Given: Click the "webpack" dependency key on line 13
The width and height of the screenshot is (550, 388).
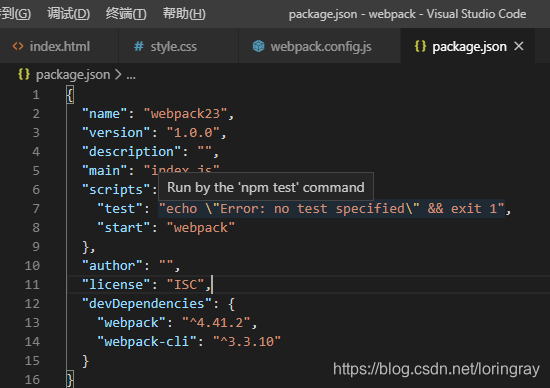Looking at the screenshot, I should (131, 322).
